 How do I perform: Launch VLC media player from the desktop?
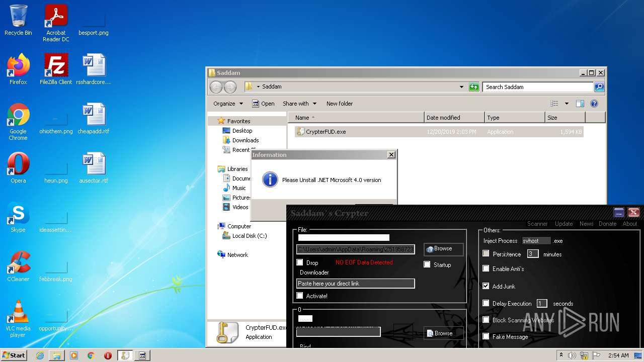point(18,319)
